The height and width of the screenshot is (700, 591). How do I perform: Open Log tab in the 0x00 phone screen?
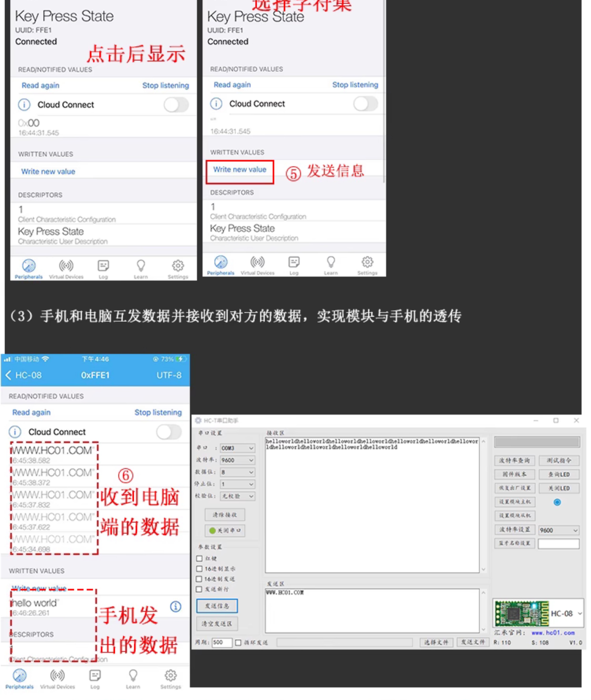pos(103,268)
